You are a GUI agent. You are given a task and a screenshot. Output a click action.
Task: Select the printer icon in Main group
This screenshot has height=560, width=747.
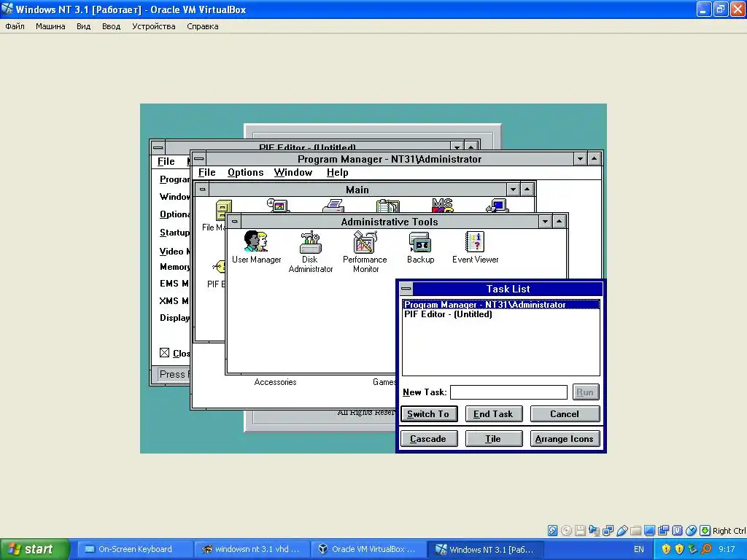333,206
